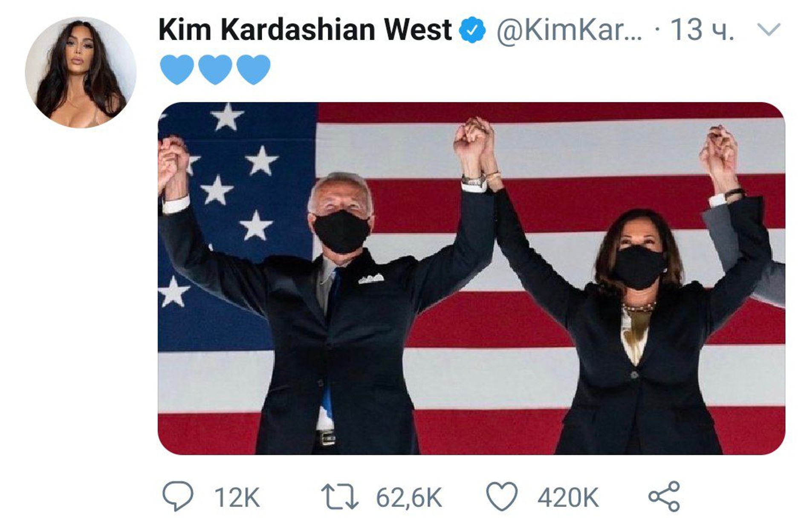Image resolution: width=810 pixels, height=532 pixels.
Task: Click the masked man in the photo
Action: (x=337, y=298)
